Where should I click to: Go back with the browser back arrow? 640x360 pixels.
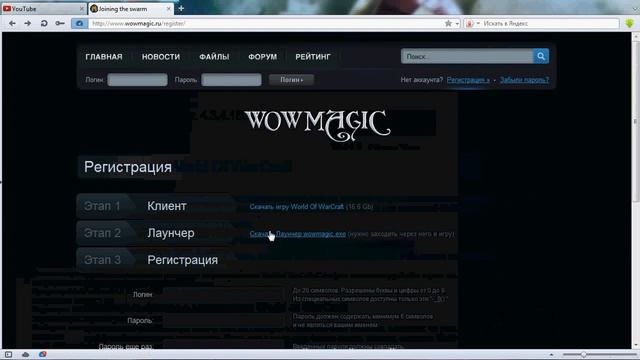12,24
